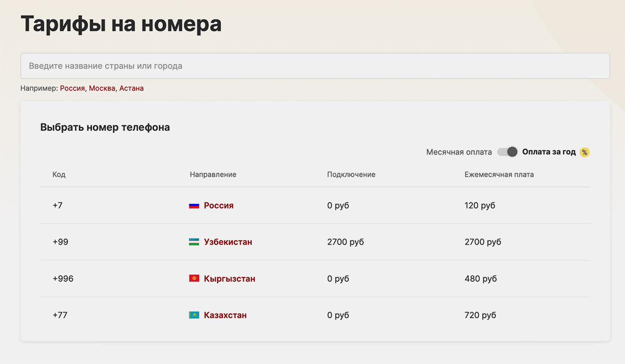Click the «Направление» column header
Viewport: 625px width, 364px height.
(213, 174)
